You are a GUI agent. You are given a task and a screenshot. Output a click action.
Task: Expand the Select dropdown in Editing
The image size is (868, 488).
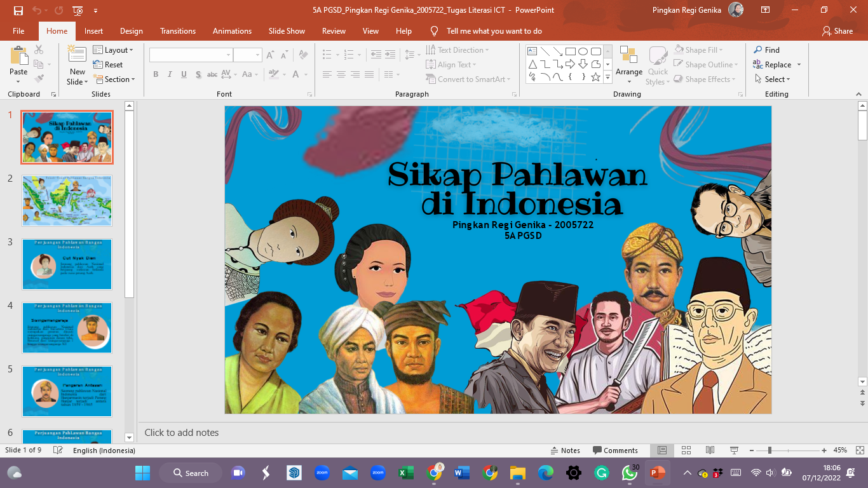(773, 79)
